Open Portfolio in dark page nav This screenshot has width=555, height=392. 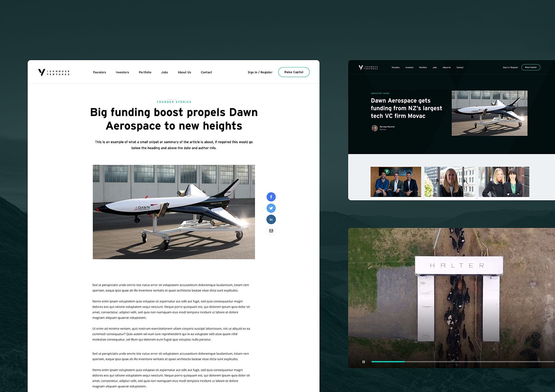click(423, 67)
